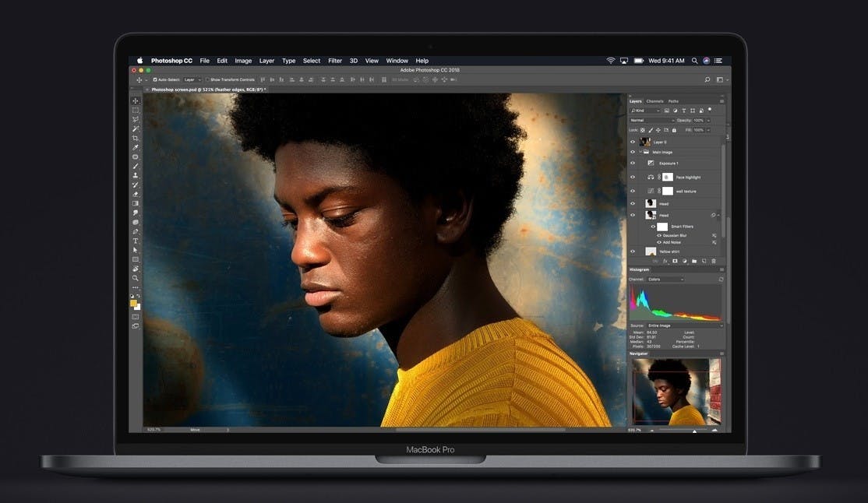Select the Gradient tool
Screen dimensions: 868x503
click(136, 204)
